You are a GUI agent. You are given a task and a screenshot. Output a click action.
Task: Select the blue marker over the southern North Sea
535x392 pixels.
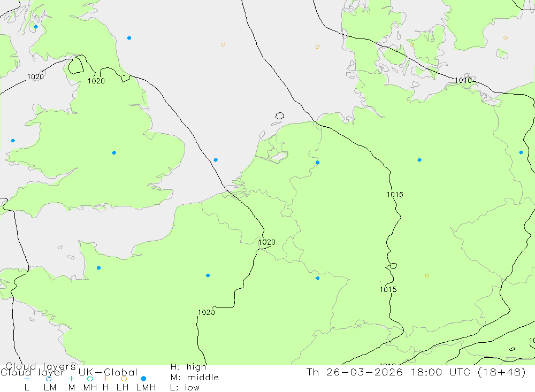[x=216, y=160]
